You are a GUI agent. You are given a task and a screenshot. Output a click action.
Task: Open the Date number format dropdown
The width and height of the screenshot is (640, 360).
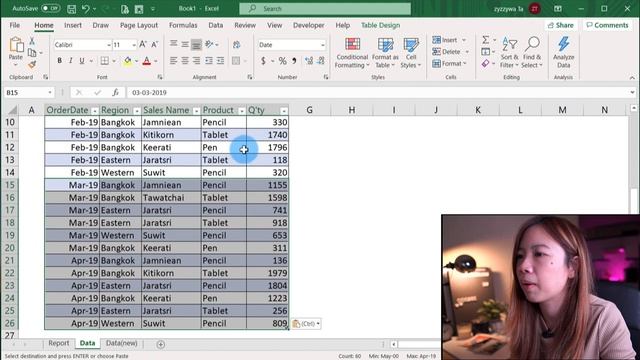tap(322, 45)
